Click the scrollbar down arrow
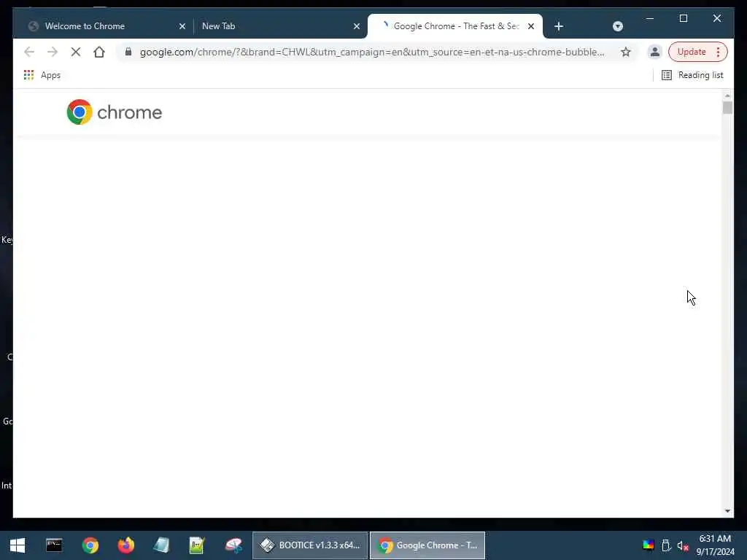This screenshot has width=747, height=560. (x=727, y=511)
